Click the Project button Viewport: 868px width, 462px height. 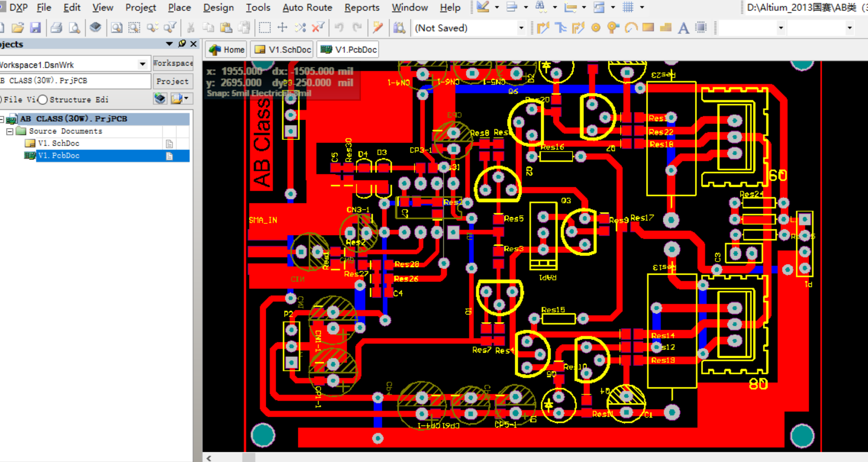coord(173,81)
